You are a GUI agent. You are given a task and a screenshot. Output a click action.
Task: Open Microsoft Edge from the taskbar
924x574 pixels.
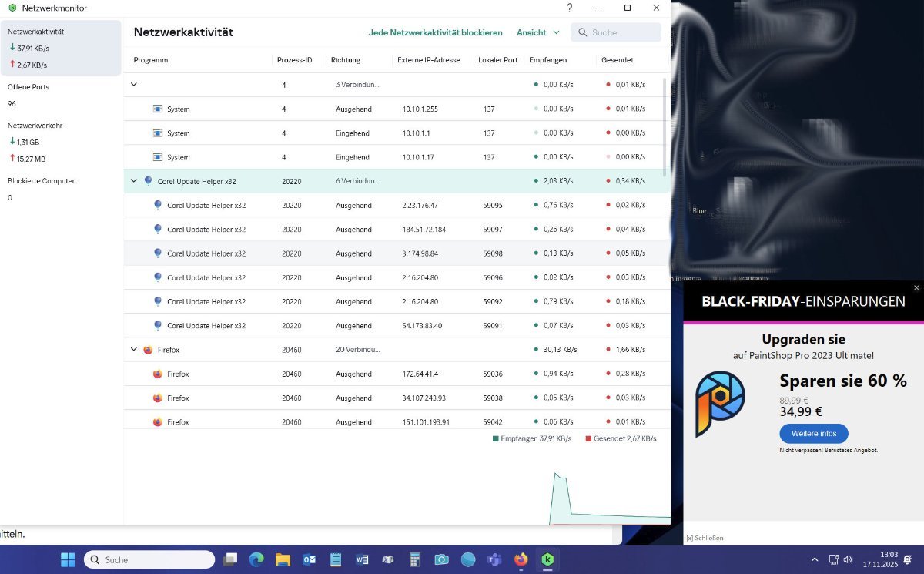[x=256, y=559]
